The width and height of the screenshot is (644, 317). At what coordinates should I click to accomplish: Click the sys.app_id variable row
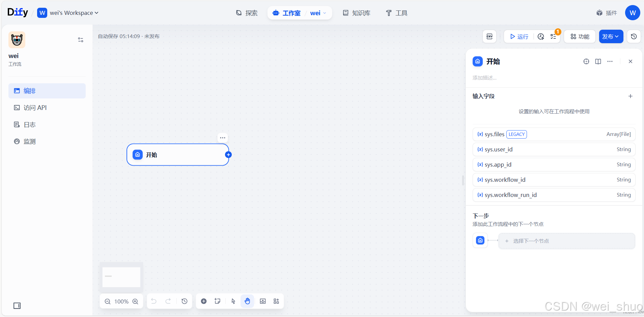pyautogui.click(x=554, y=165)
